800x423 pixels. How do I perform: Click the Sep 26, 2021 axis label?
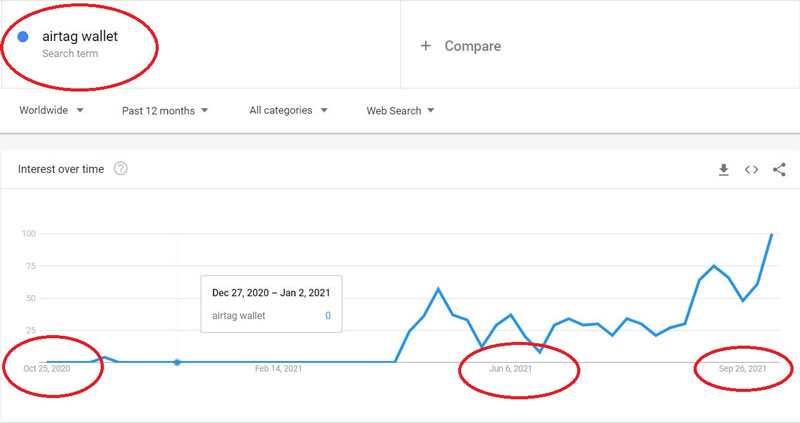[x=743, y=369]
